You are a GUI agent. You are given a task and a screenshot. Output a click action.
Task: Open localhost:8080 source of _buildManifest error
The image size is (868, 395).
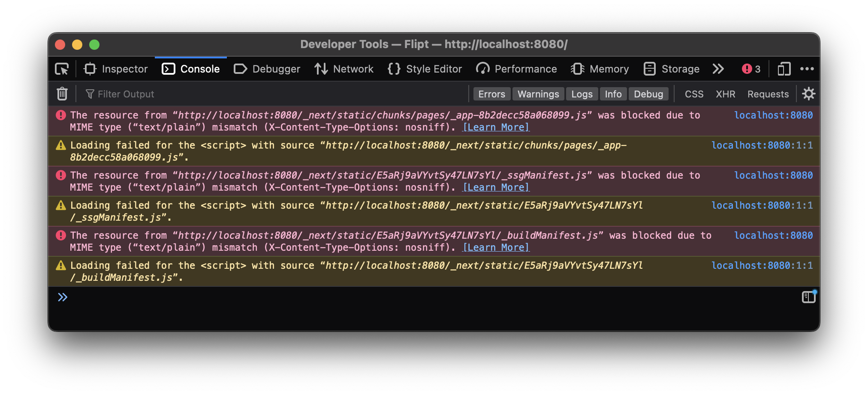tap(773, 235)
